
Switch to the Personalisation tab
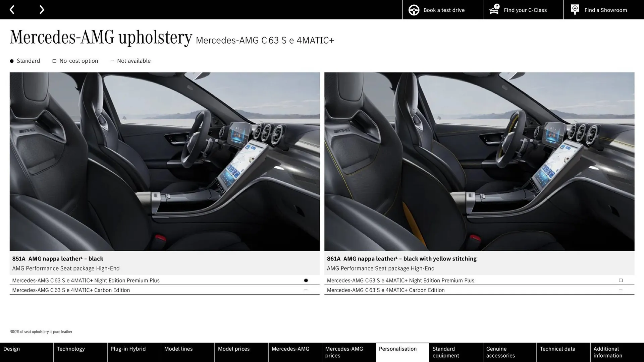point(398,349)
